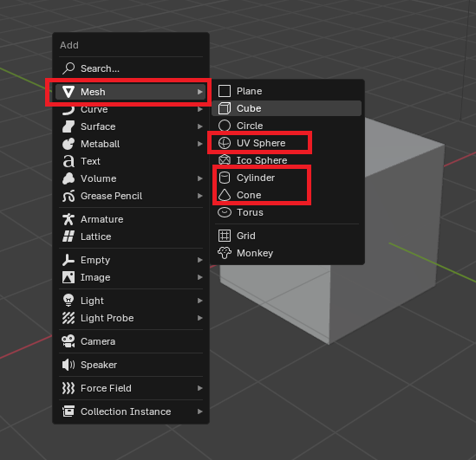Click the Monkey head icon

pyautogui.click(x=225, y=253)
